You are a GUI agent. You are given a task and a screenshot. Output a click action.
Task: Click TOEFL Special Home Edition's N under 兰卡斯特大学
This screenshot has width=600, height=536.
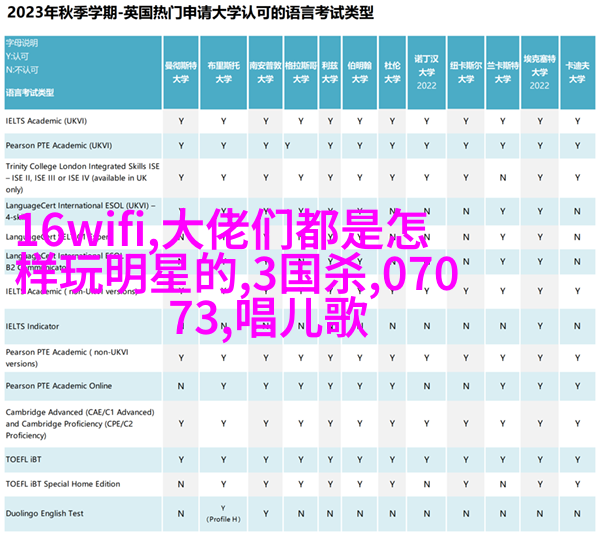click(x=502, y=484)
